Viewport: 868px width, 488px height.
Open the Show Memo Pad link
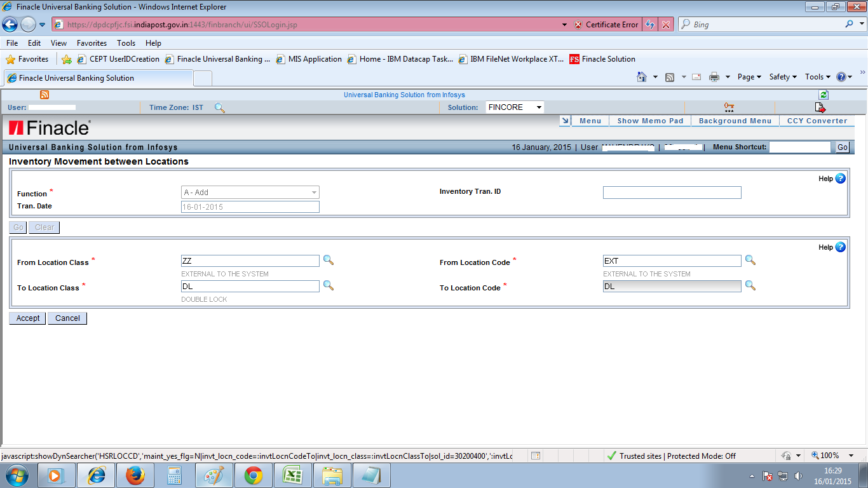click(649, 120)
